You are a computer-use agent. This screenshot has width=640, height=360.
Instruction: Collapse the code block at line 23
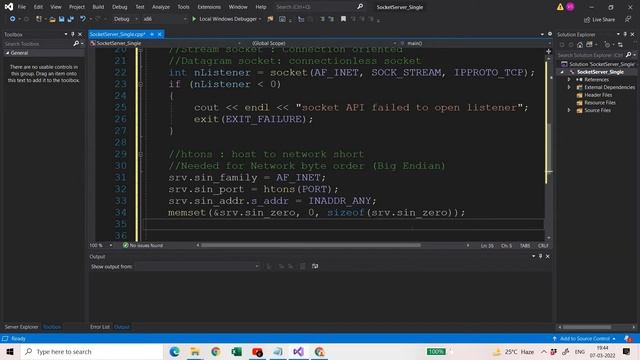pyautogui.click(x=141, y=84)
